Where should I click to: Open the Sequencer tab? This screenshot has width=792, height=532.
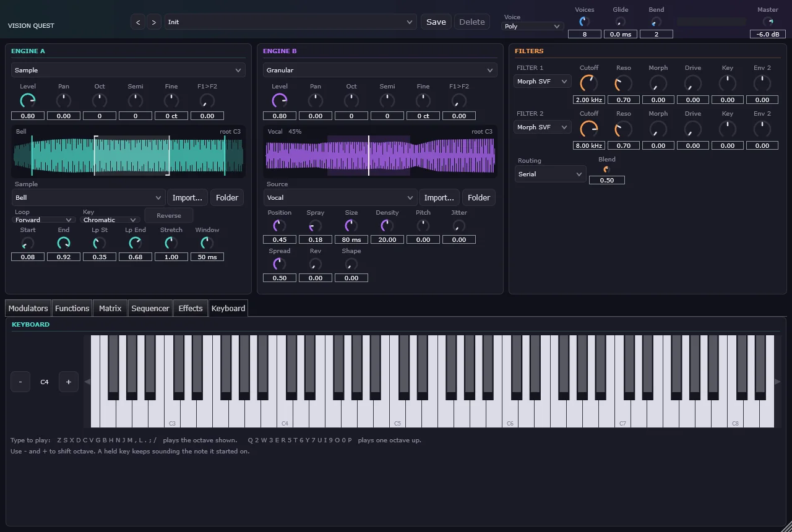(150, 308)
